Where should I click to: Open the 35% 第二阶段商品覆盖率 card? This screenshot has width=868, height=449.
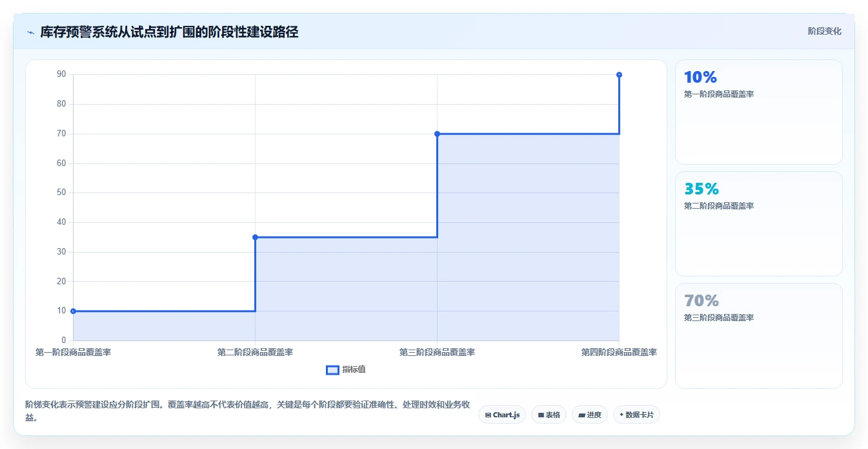(x=758, y=224)
